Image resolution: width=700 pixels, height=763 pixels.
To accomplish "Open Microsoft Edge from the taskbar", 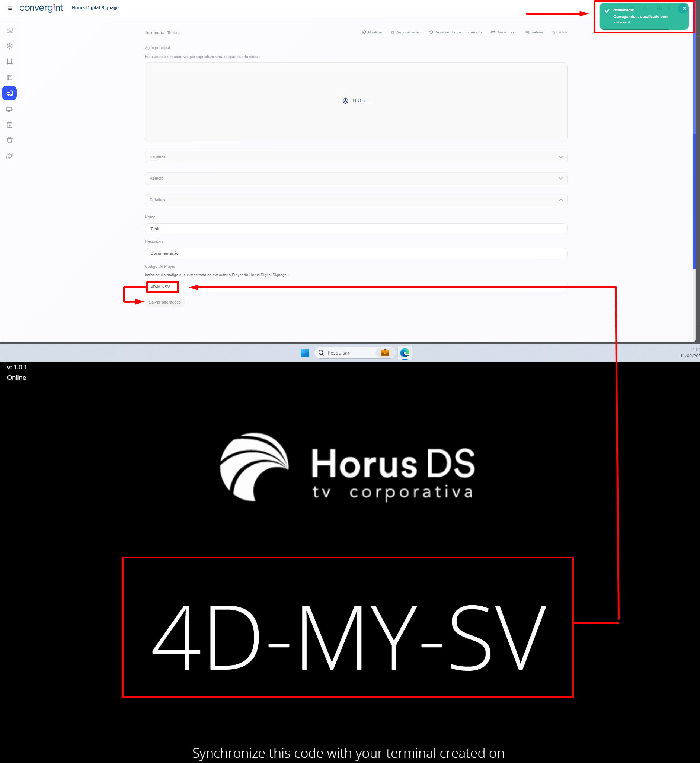I will click(405, 353).
